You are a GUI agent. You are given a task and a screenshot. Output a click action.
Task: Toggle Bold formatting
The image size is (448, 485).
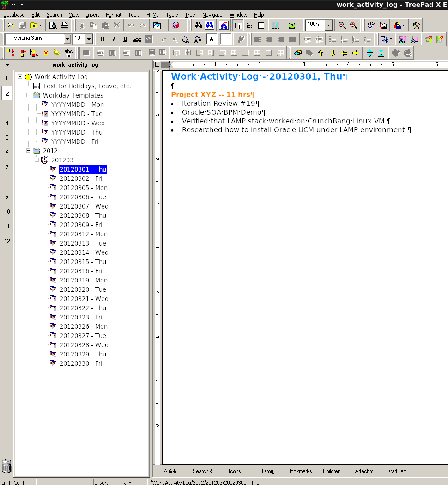pos(102,39)
